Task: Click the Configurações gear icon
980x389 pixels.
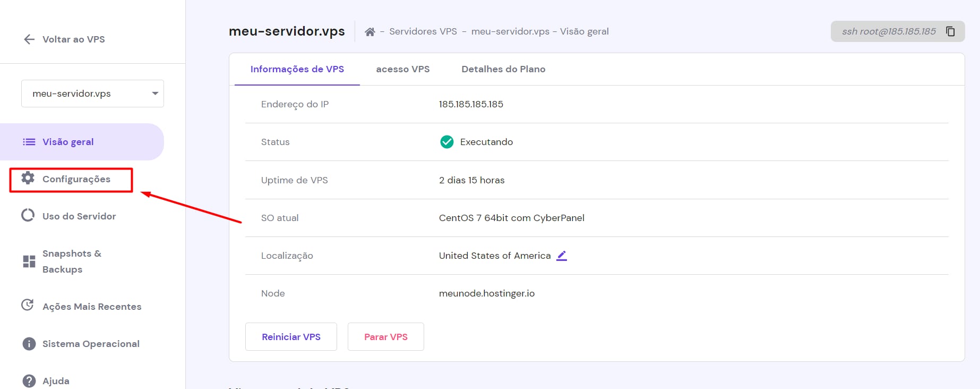Action: point(28,179)
